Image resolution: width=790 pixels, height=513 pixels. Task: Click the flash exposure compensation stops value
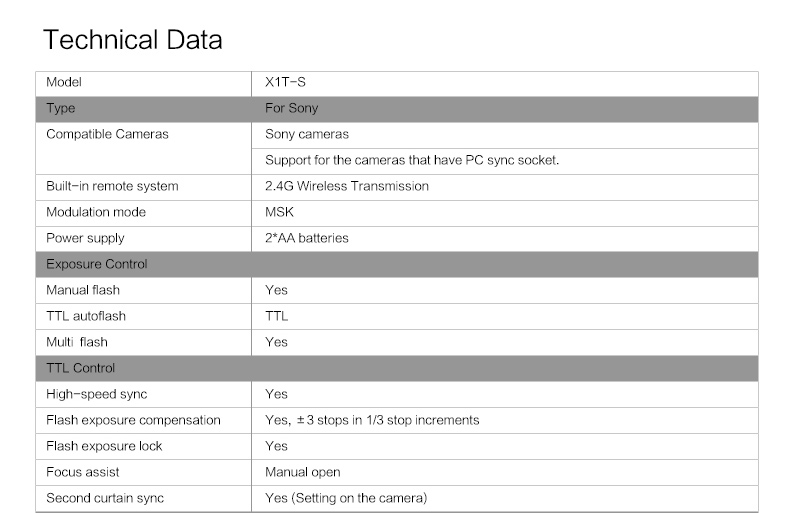coord(372,420)
